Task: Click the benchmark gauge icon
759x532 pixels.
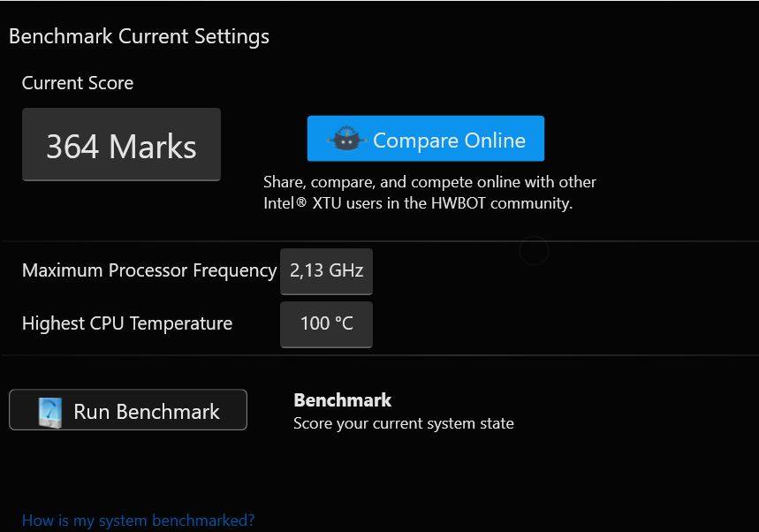Action: [x=50, y=413]
